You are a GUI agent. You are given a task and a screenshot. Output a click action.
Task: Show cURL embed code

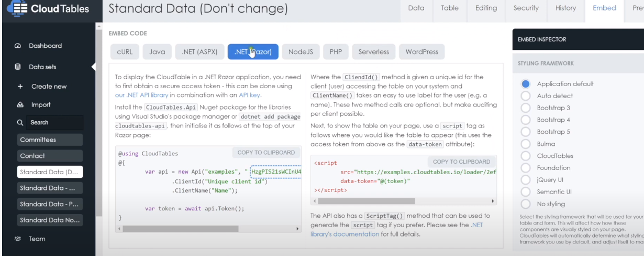pos(125,52)
